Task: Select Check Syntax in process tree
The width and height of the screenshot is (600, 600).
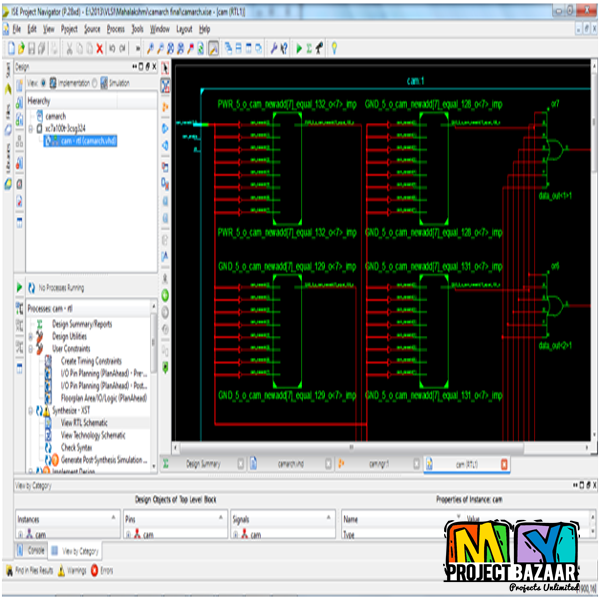Action: point(79,447)
